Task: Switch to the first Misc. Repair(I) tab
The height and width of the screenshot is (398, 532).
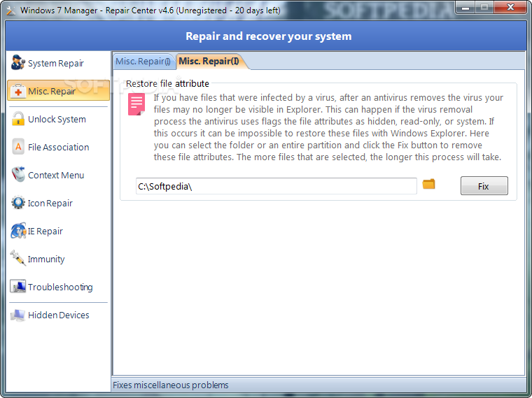Action: 143,62
